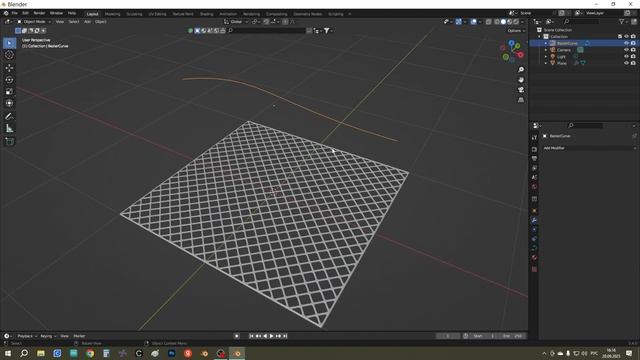This screenshot has height=360, width=640.
Task: Open the File menu
Action: tap(15, 13)
